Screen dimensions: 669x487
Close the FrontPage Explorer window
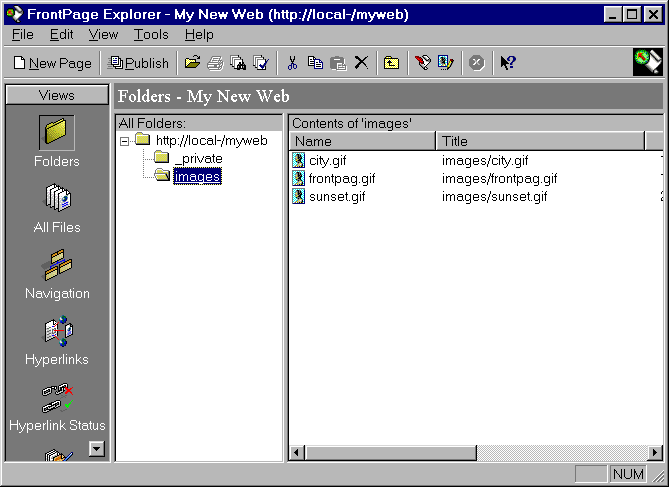pyautogui.click(x=653, y=15)
